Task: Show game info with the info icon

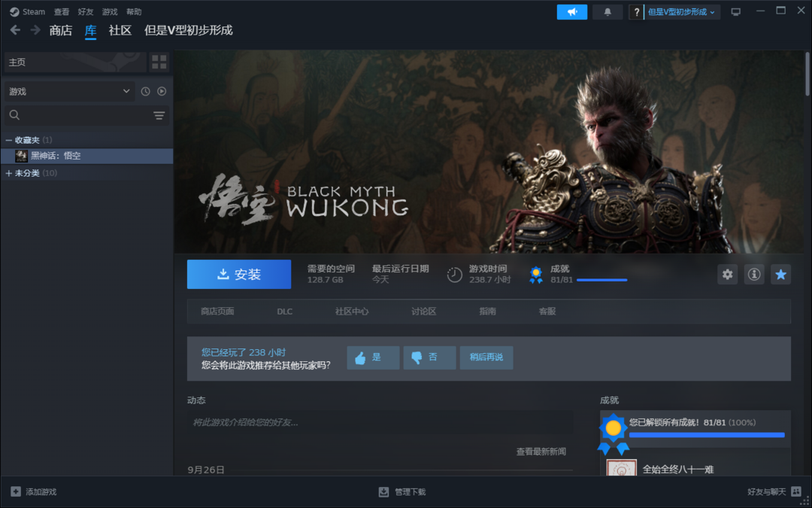Action: click(754, 274)
